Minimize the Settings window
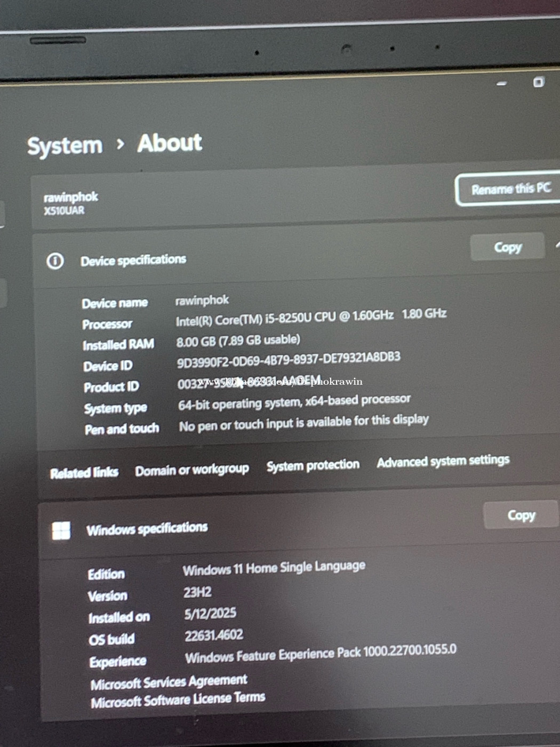This screenshot has height=747, width=560. pyautogui.click(x=501, y=84)
